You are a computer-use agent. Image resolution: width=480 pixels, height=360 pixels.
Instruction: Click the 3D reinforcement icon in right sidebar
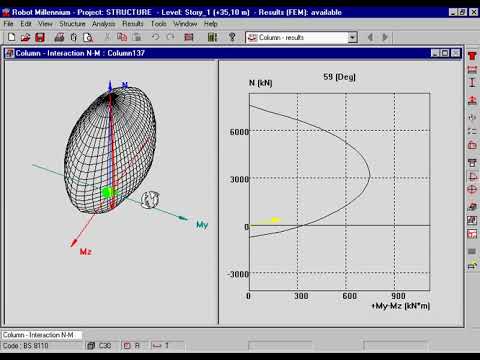pos(472,207)
